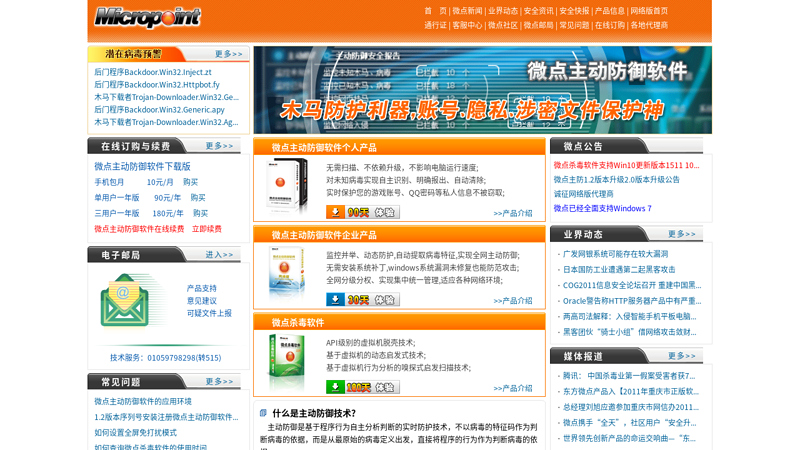
Task: Click 更多>> in the right 业界动态 panel header
Action: [682, 234]
